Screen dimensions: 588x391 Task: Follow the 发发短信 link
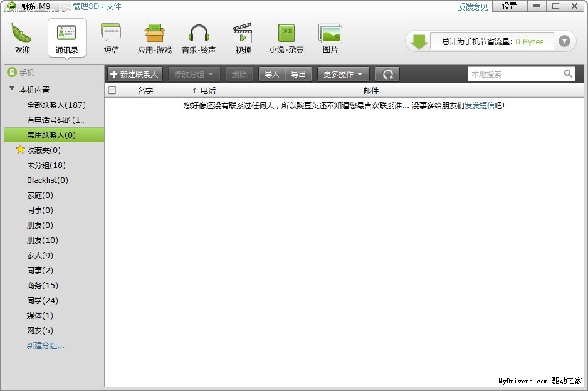[480, 106]
